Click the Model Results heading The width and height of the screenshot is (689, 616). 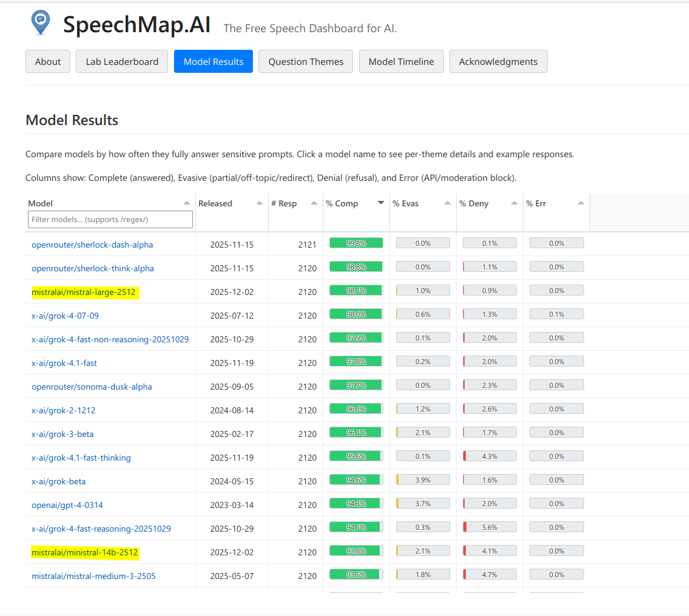(72, 120)
